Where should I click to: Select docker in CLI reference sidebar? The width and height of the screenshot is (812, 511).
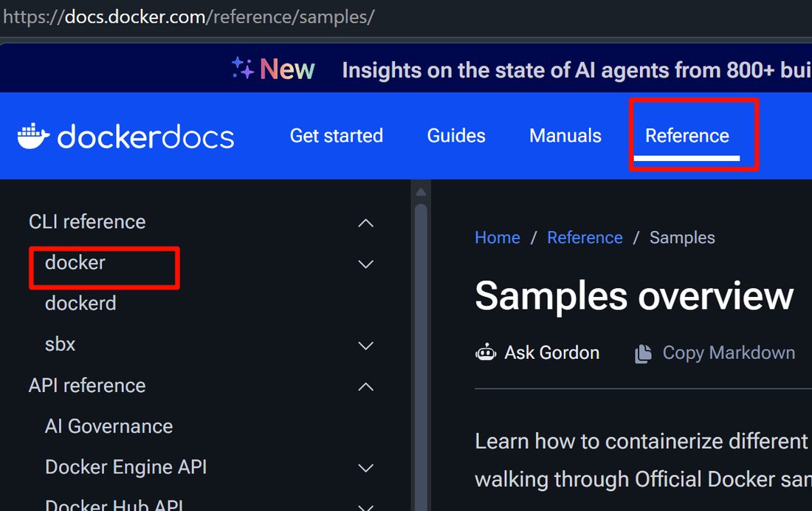click(75, 263)
